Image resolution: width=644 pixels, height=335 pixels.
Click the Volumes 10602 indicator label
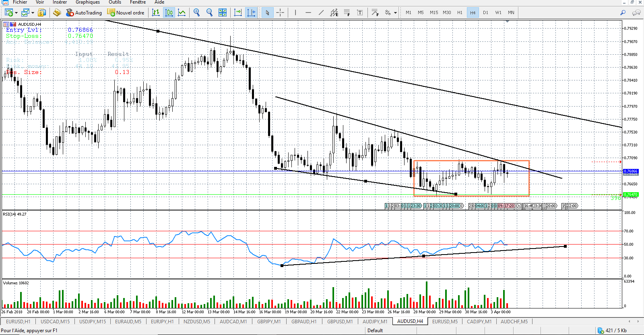coord(16,283)
